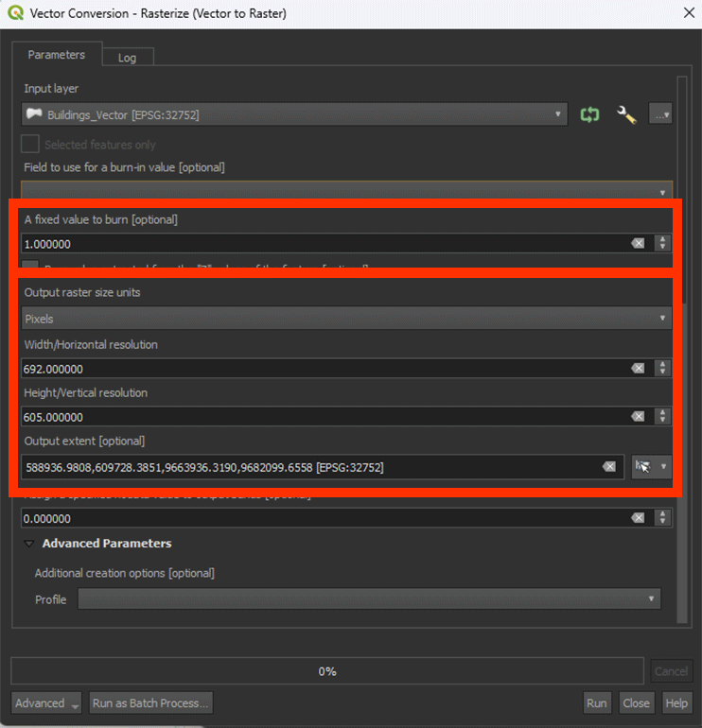Screen dimensions: 702x728
Task: Clear the Output extent text
Action: [609, 467]
